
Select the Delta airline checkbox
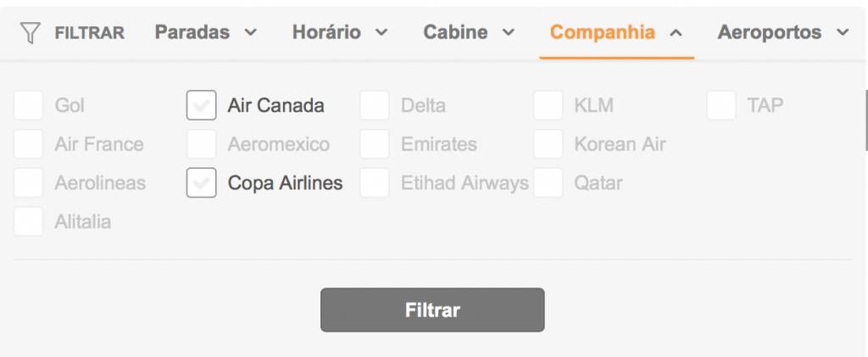375,105
